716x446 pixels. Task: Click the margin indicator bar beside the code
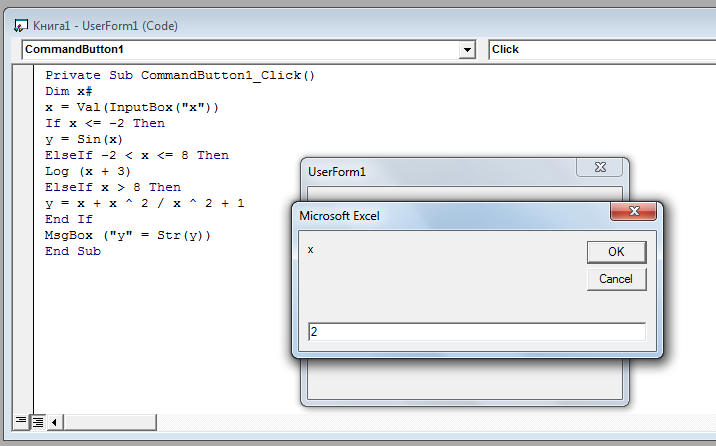click(x=23, y=238)
